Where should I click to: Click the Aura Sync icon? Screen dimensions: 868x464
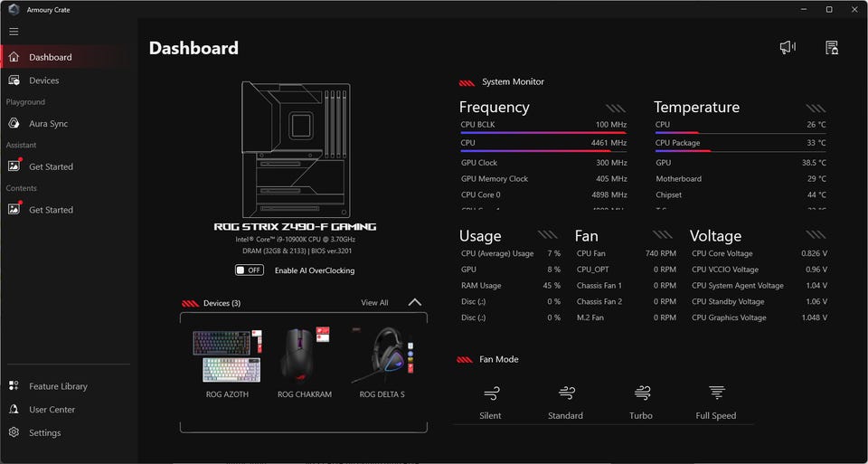click(x=14, y=124)
